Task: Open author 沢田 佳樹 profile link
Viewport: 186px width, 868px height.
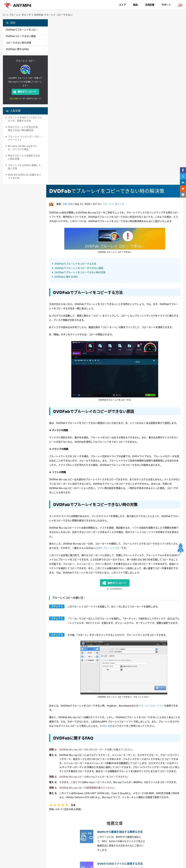Action: click(x=68, y=204)
